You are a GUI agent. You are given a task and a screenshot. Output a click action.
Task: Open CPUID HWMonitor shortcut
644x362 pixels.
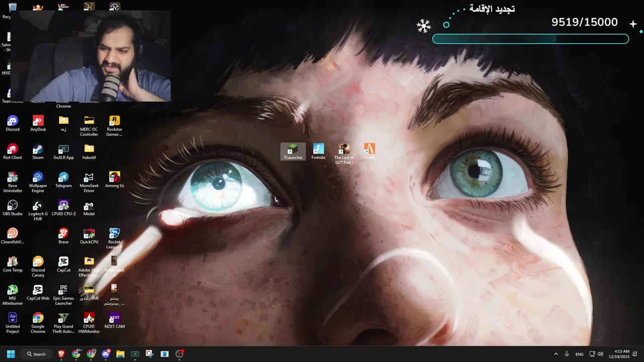click(89, 323)
